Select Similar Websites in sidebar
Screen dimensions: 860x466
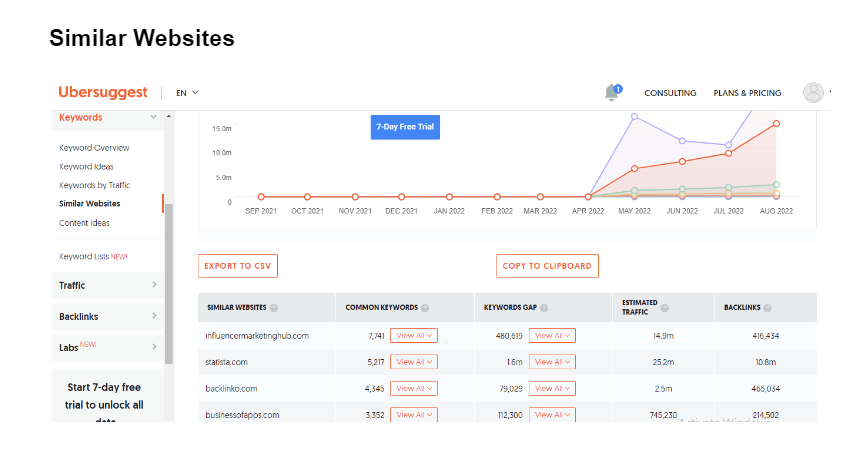pos(89,203)
